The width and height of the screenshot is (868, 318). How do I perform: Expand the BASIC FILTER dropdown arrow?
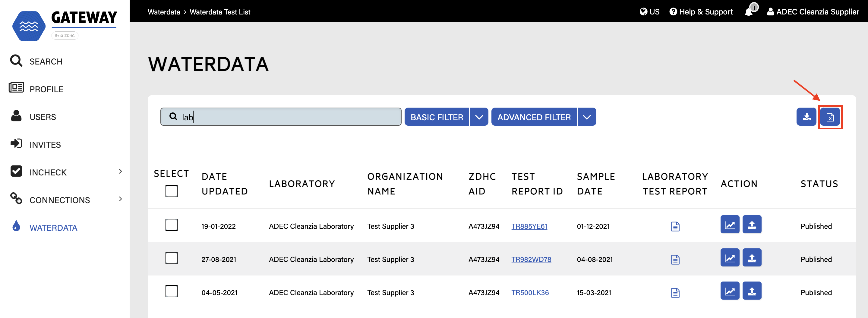[x=479, y=117]
